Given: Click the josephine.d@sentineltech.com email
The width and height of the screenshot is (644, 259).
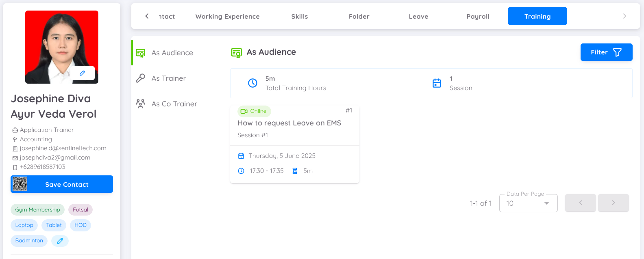Looking at the screenshot, I should pyautogui.click(x=63, y=148).
